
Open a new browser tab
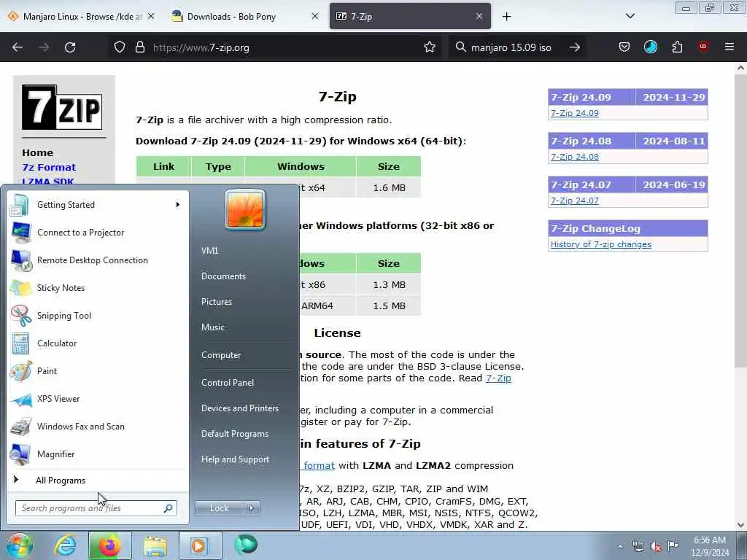point(506,16)
